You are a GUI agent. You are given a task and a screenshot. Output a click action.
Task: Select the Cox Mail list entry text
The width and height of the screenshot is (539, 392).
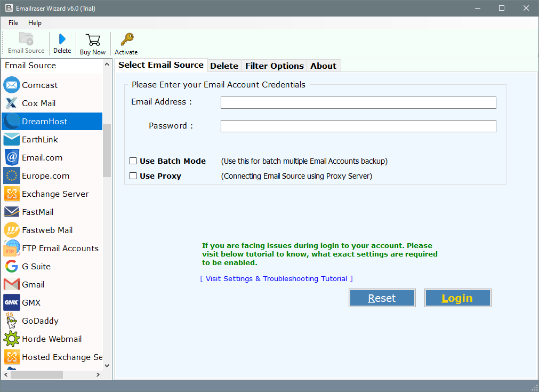click(x=38, y=103)
